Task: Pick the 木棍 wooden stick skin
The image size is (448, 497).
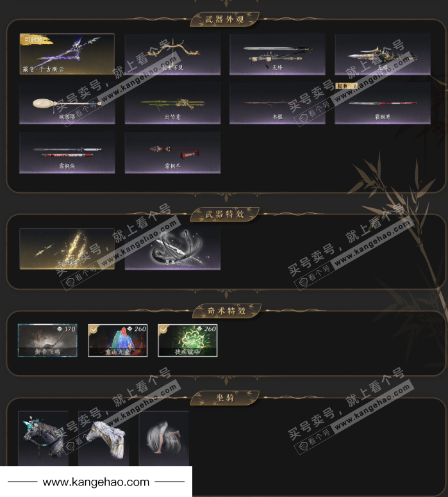Action: pos(278,103)
